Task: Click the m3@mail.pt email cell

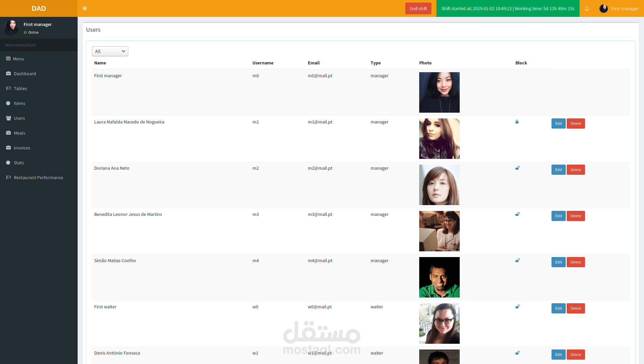Action: pyautogui.click(x=320, y=214)
